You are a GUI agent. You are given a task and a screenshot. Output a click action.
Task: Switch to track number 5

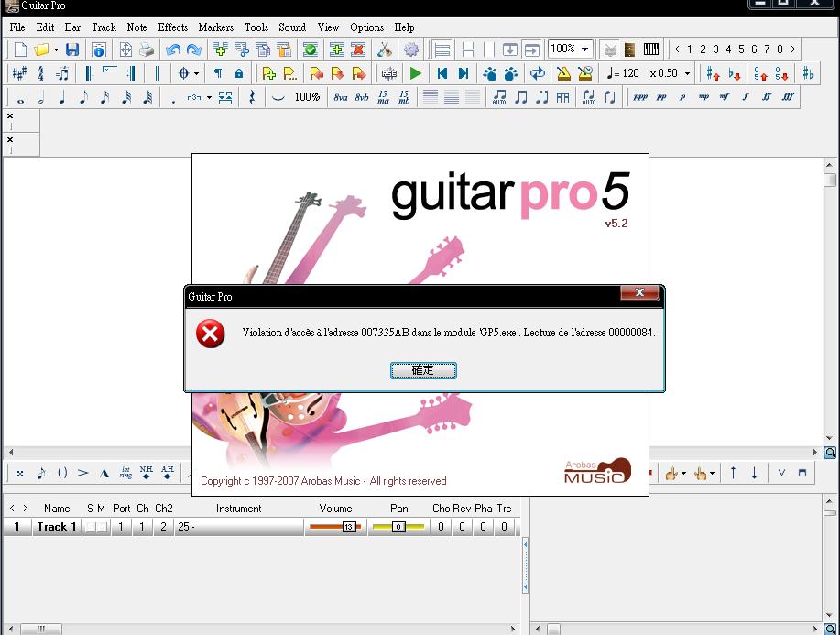point(741,49)
